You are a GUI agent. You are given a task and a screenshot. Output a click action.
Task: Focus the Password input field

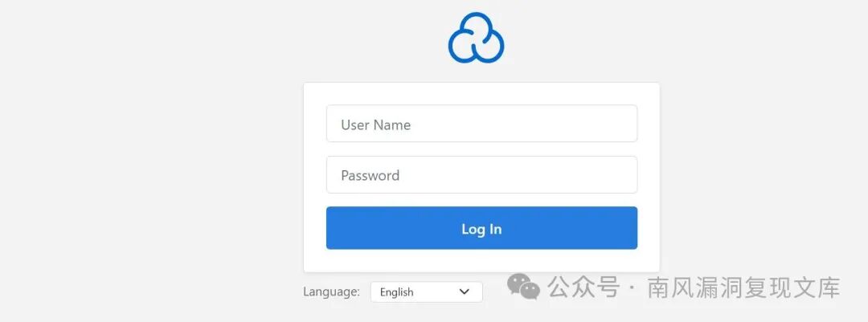pos(481,175)
